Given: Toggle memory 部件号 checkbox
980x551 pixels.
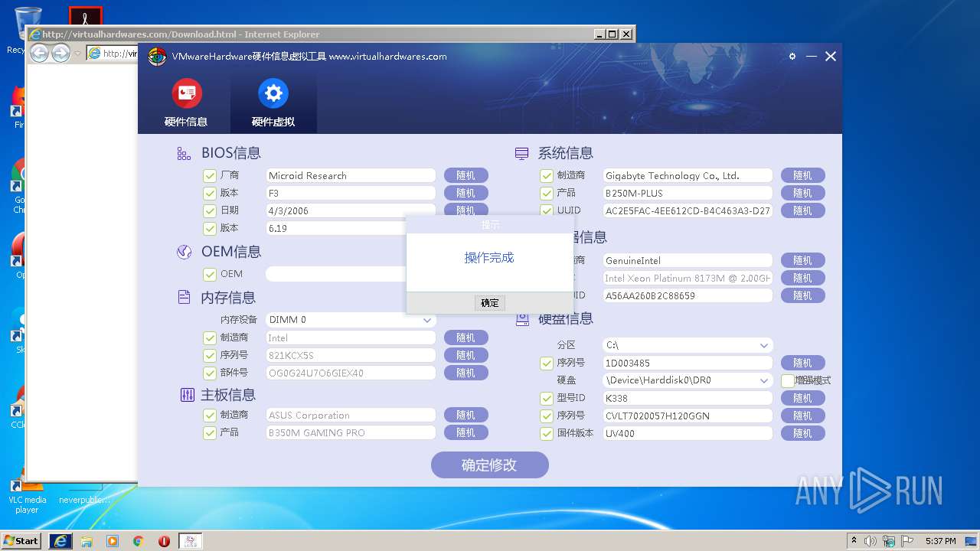Looking at the screenshot, I should click(210, 373).
